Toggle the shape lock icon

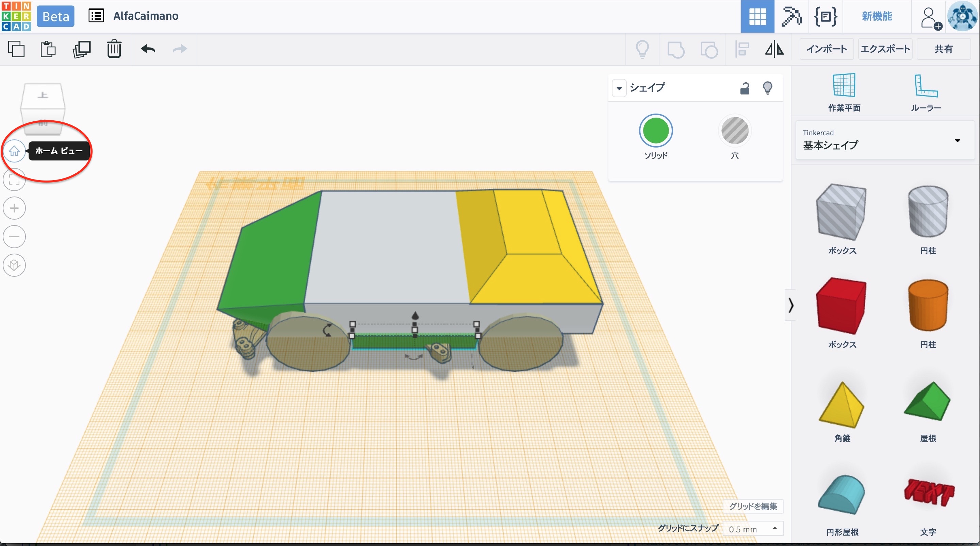745,88
